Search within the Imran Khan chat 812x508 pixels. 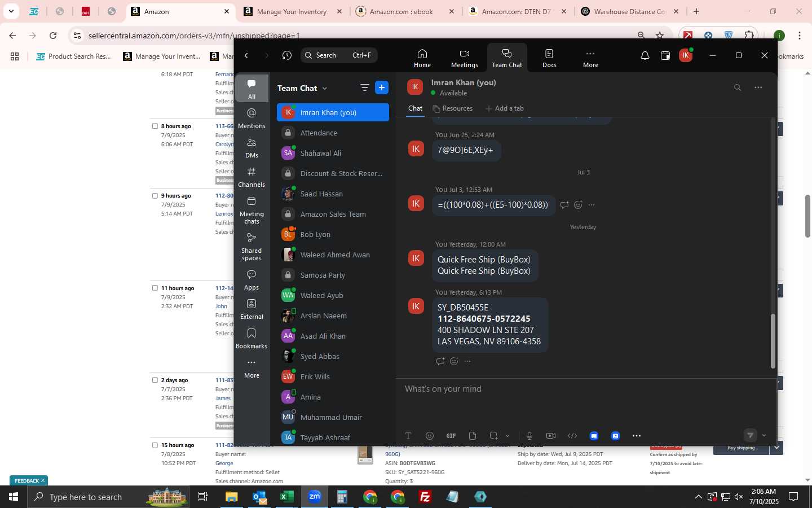737,87
